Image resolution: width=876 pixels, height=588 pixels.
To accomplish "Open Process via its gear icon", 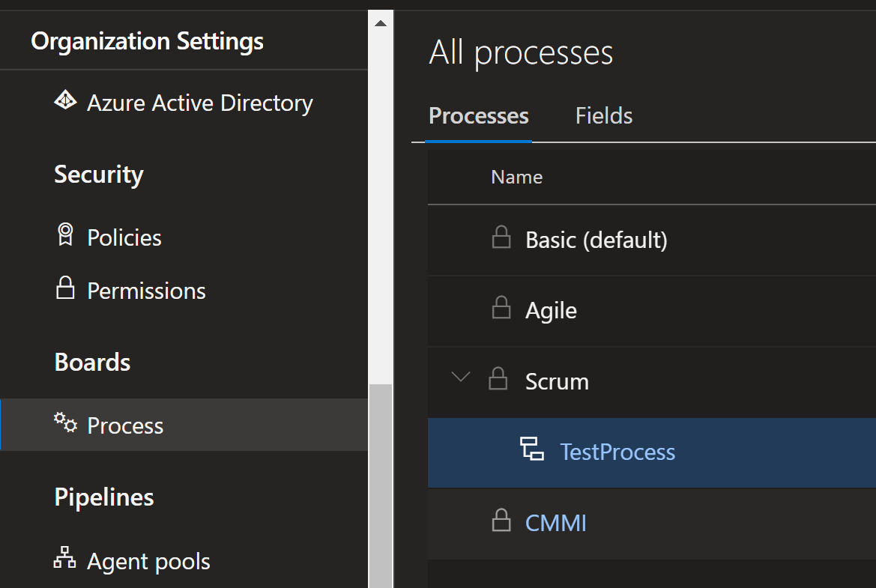I will pos(64,422).
